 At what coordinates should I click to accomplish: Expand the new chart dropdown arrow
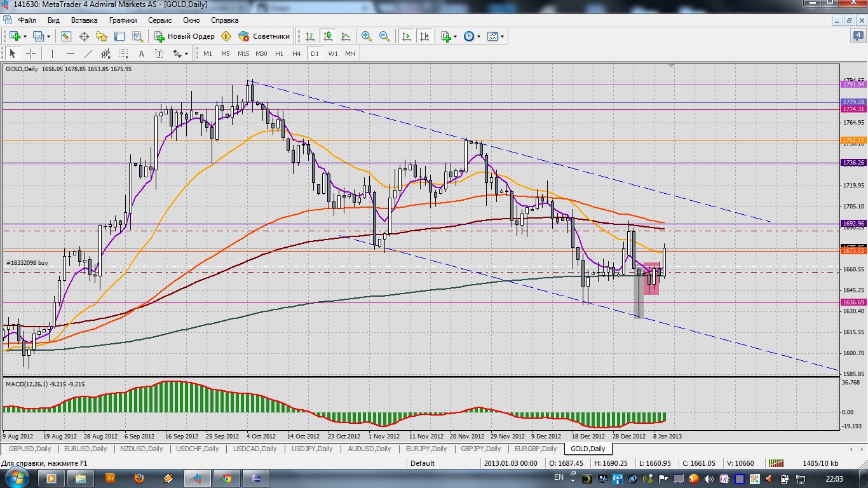[25, 36]
